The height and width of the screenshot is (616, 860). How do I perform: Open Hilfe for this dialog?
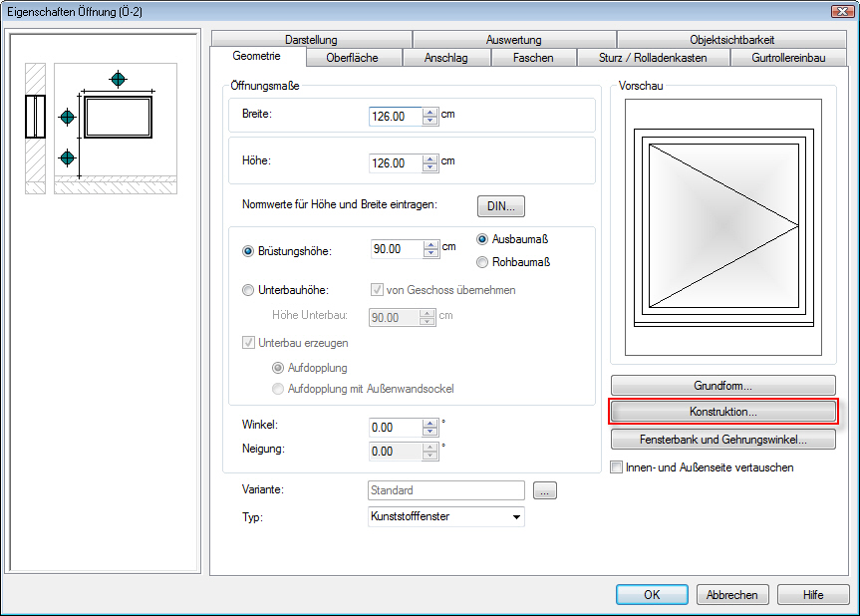tap(813, 595)
